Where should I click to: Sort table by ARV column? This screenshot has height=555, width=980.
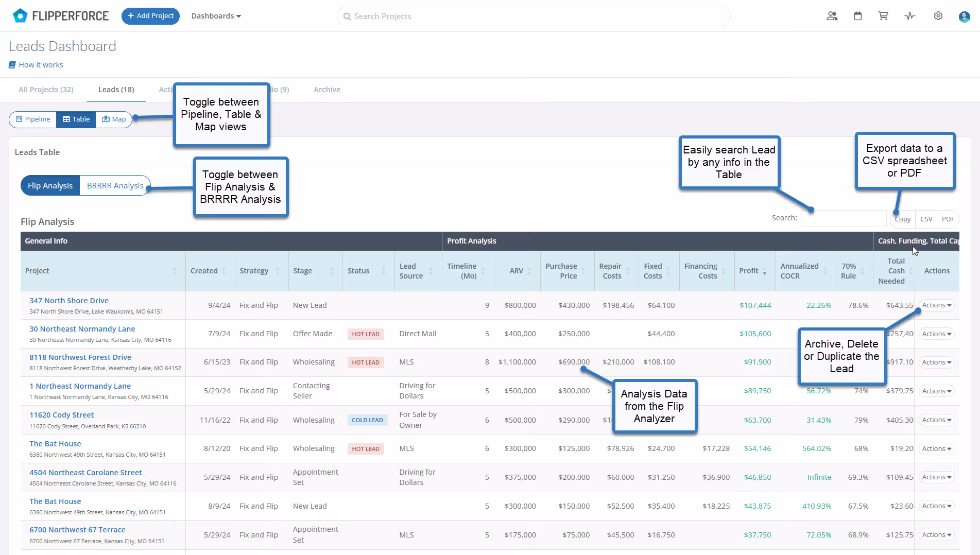(517, 271)
